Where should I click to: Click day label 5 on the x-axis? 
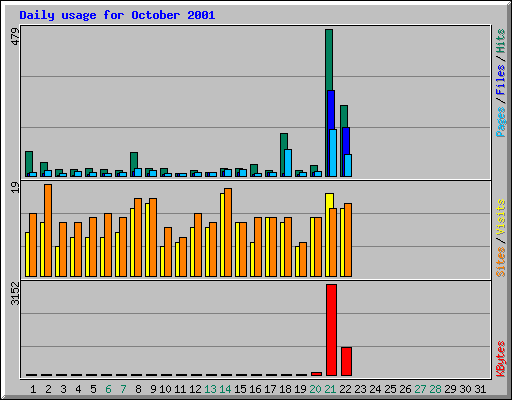click(x=93, y=389)
